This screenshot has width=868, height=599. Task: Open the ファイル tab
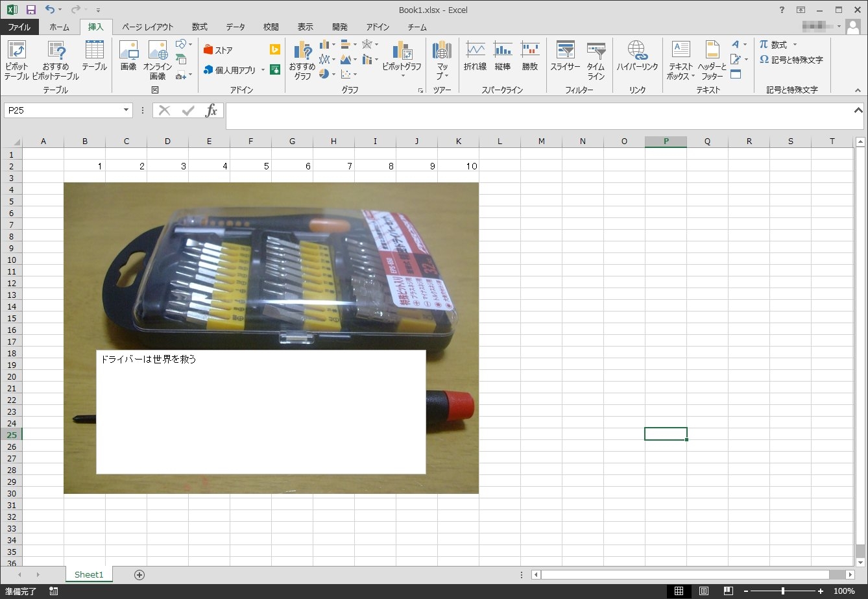pyautogui.click(x=19, y=27)
